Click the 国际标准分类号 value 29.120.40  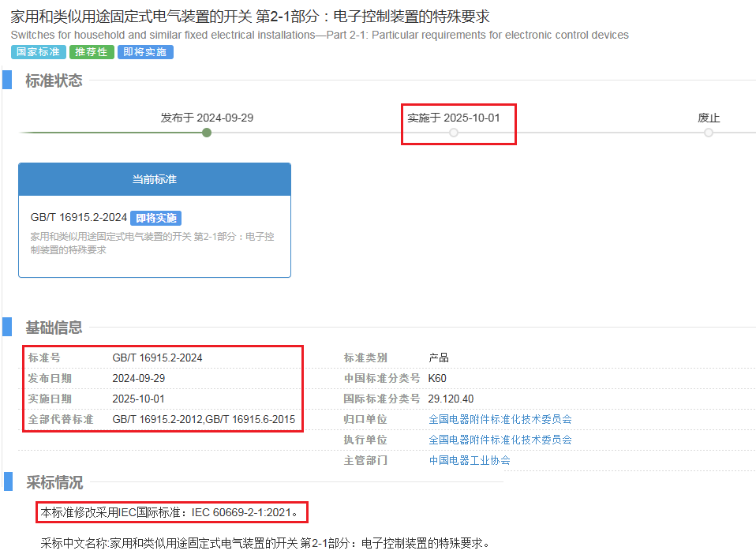tap(451, 399)
